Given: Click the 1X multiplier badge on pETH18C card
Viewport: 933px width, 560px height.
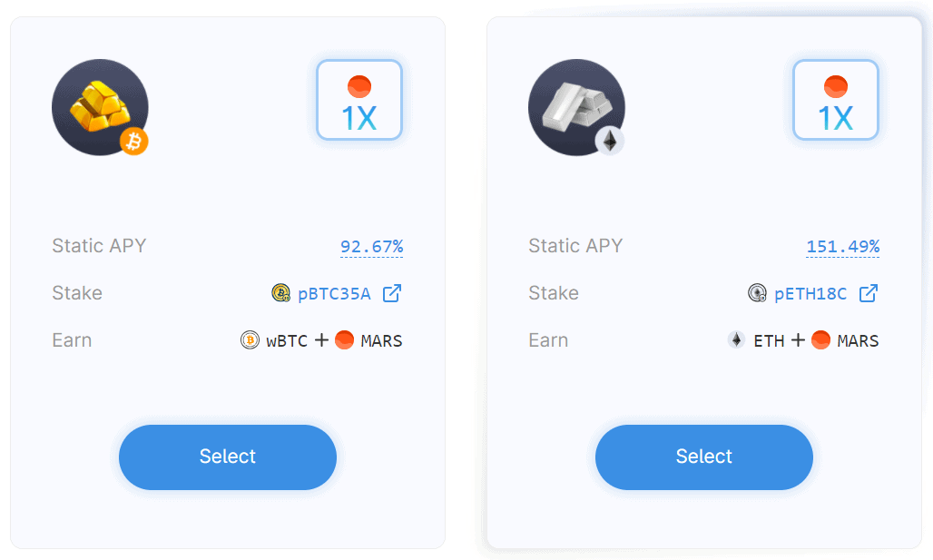Looking at the screenshot, I should [x=836, y=100].
